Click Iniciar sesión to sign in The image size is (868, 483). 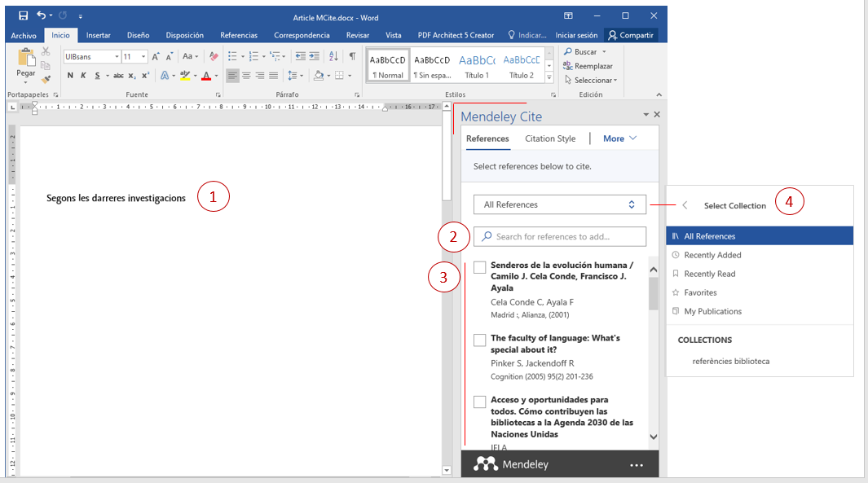coord(576,35)
